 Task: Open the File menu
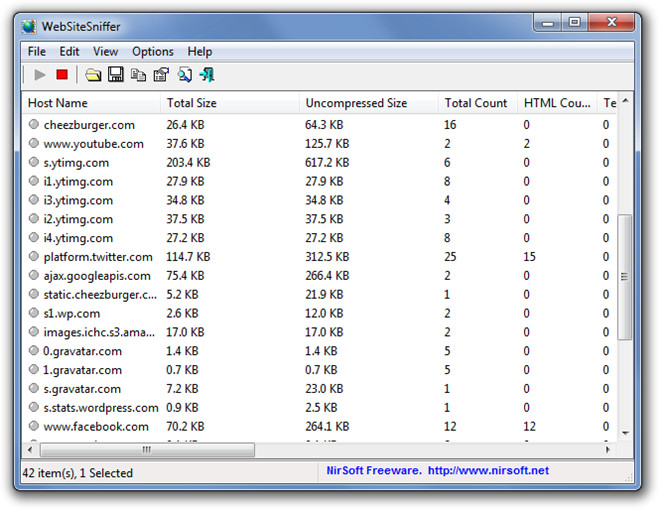37,51
